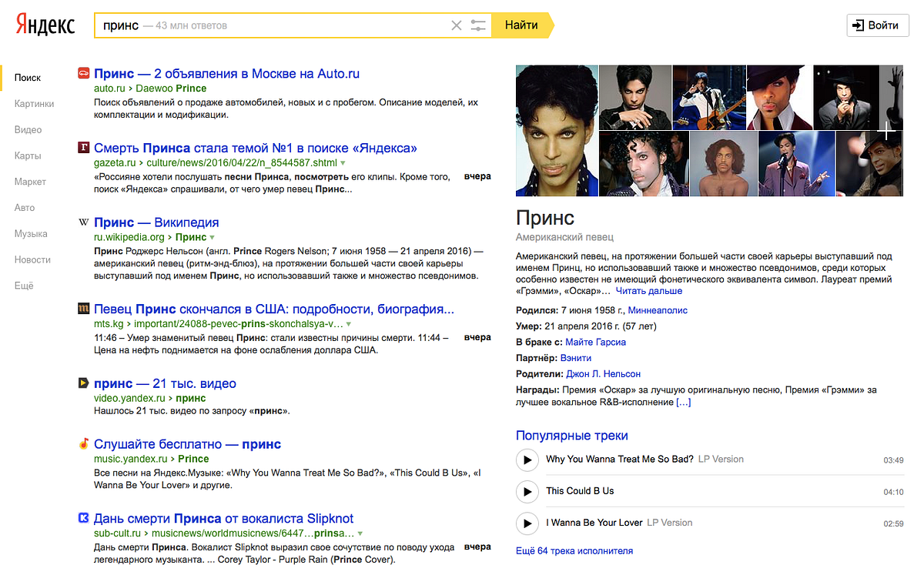Open the Популярные треки heading link
Screen dimensions: 924x575
coord(572,436)
